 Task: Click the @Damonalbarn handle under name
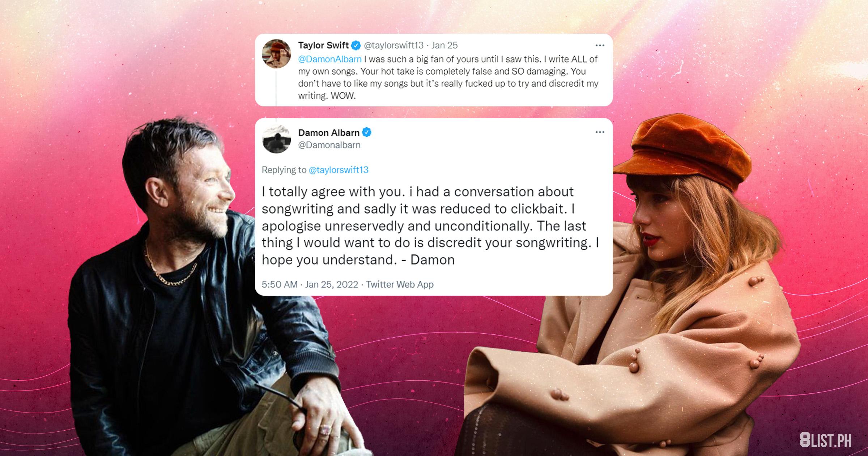(x=329, y=145)
